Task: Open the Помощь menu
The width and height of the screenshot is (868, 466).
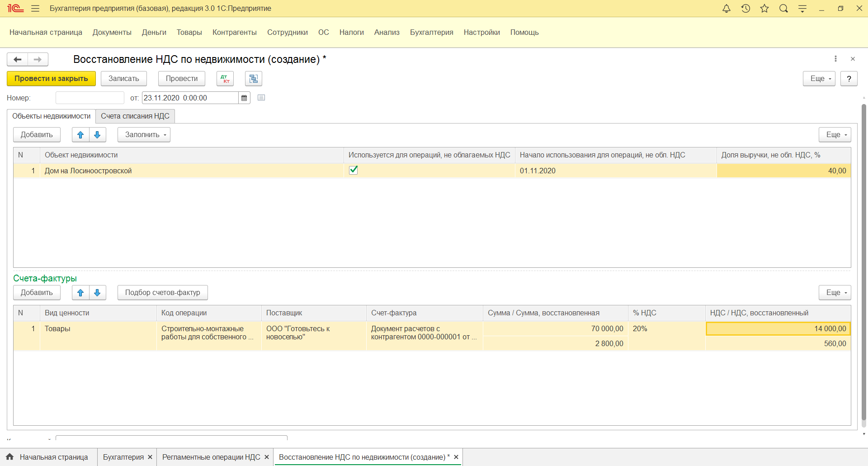Action: click(x=524, y=33)
